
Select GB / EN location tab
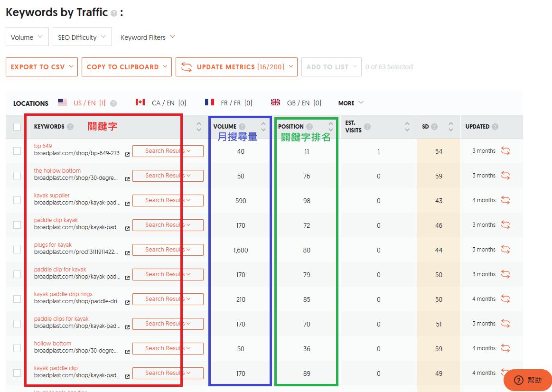296,103
